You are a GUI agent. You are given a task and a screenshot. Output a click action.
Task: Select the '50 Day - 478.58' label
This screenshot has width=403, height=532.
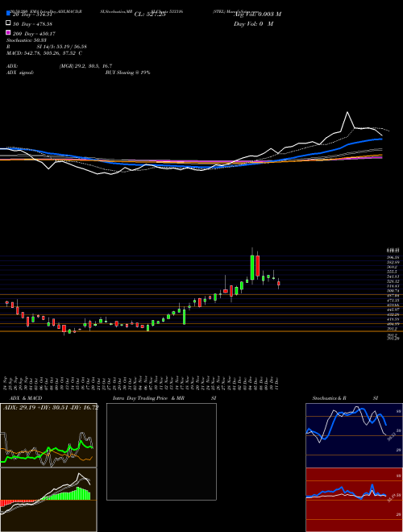(x=32, y=23)
